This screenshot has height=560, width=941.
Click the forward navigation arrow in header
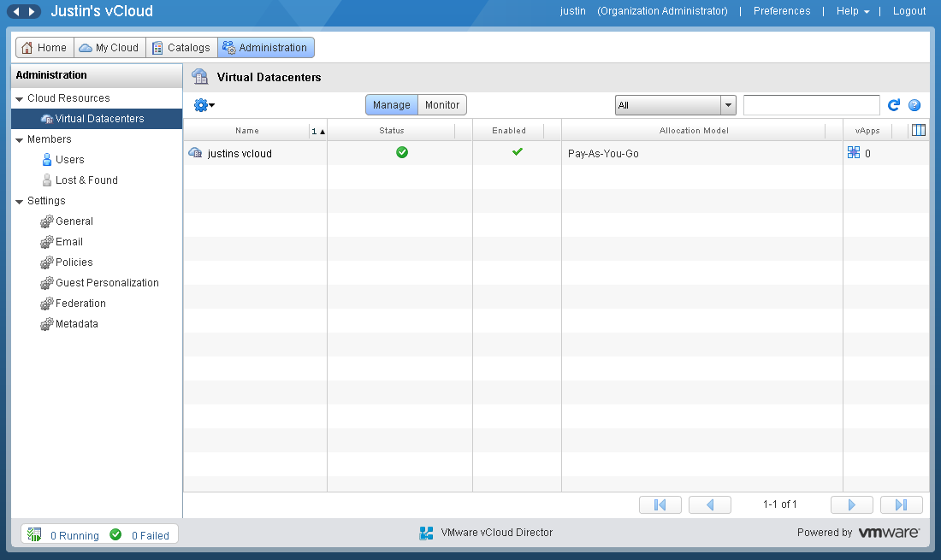point(32,11)
